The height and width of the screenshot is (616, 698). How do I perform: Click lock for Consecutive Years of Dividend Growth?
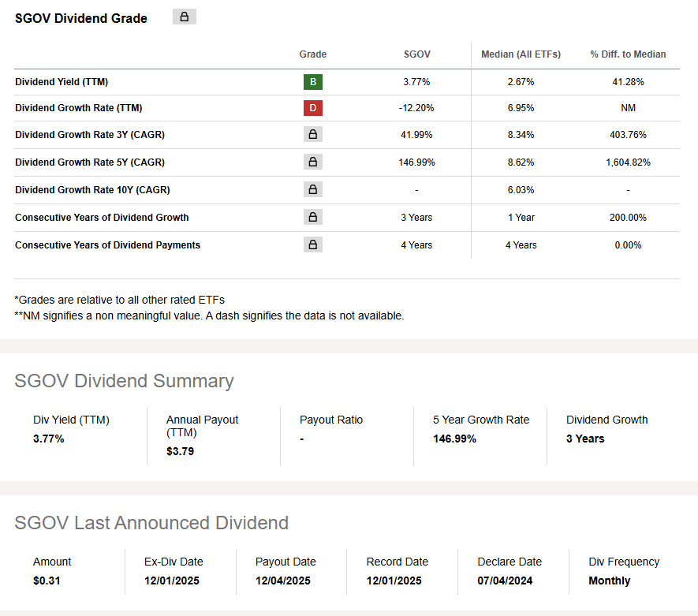313,217
